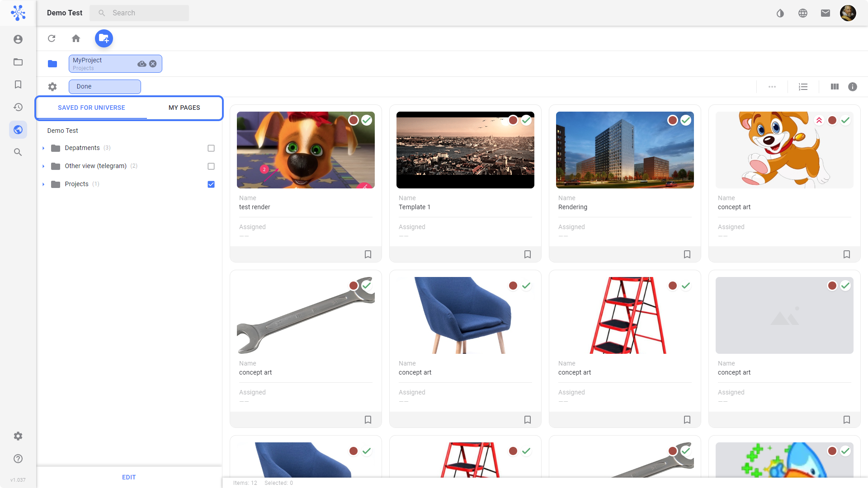
Task: Toggle green check on blue chair card
Action: coord(526,286)
